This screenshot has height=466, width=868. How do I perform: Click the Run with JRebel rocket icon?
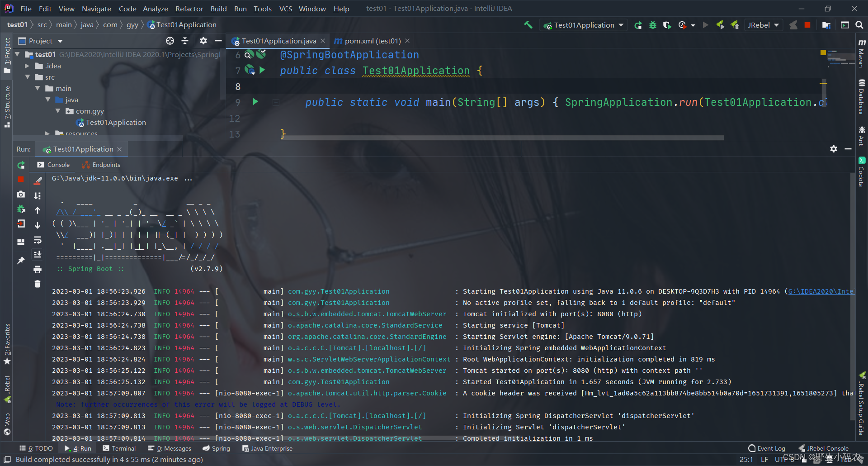(720, 25)
